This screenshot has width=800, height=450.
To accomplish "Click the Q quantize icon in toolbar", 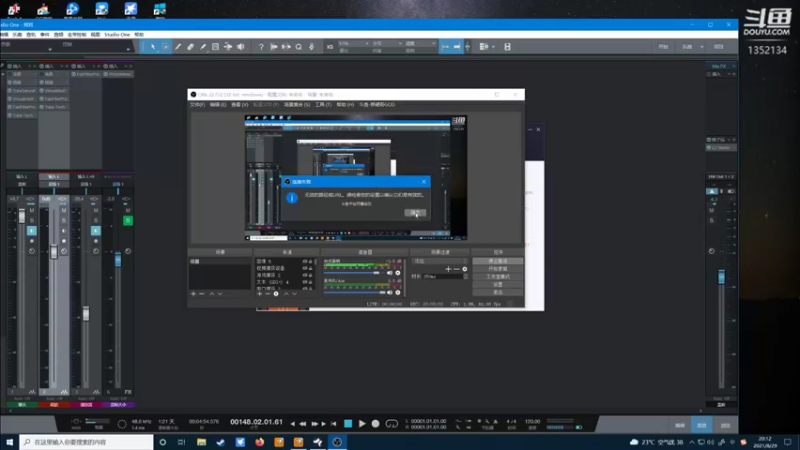I will 299,47.
